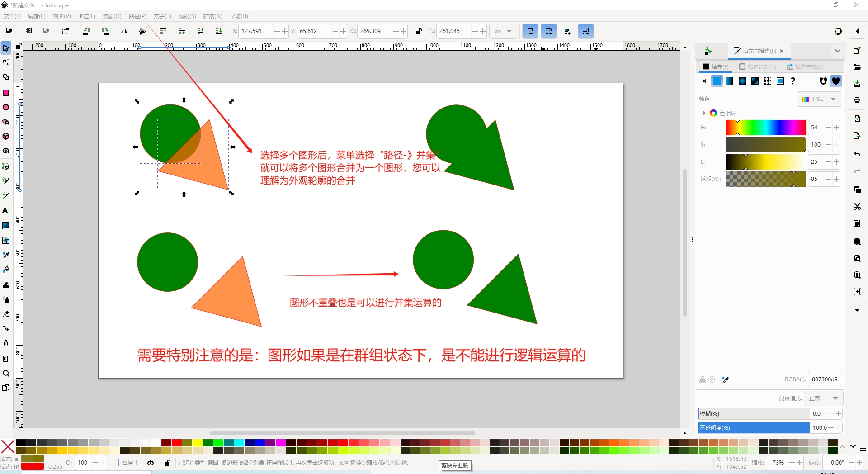Toggle width-height ratio lock
Viewport: 868px width, 474px height.
click(419, 31)
